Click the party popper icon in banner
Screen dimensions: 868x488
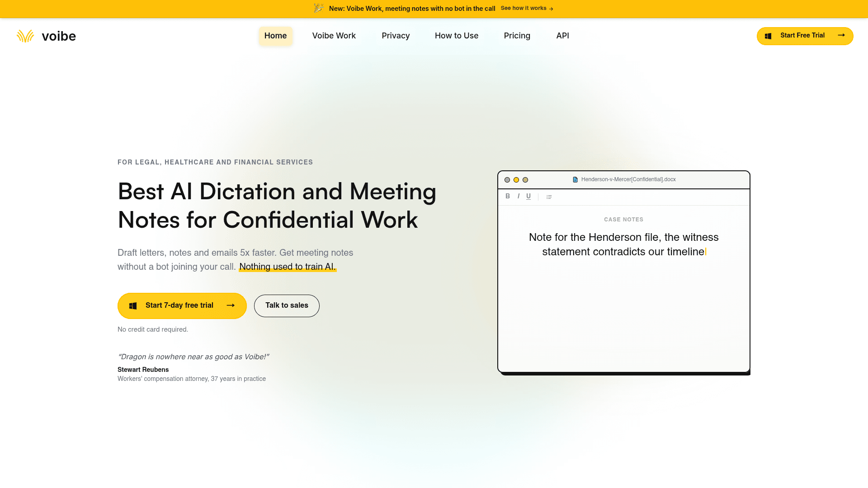[319, 8]
